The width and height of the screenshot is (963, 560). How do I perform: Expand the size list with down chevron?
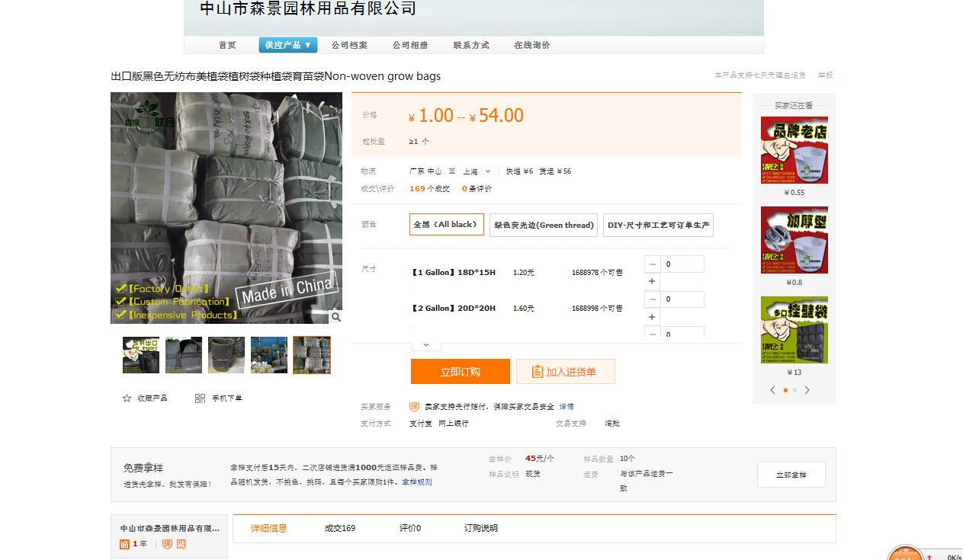point(426,344)
